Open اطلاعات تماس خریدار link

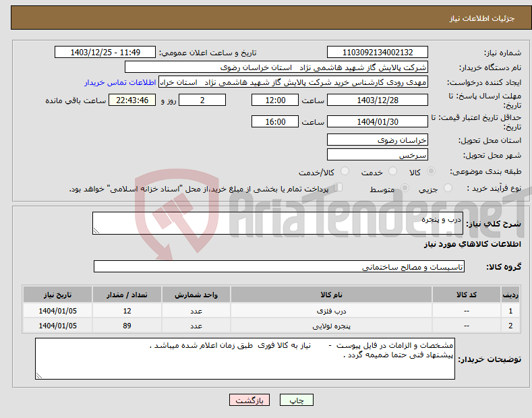tap(120, 82)
